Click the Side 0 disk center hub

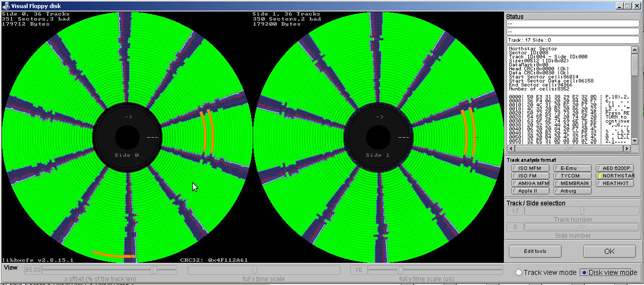click(127, 137)
